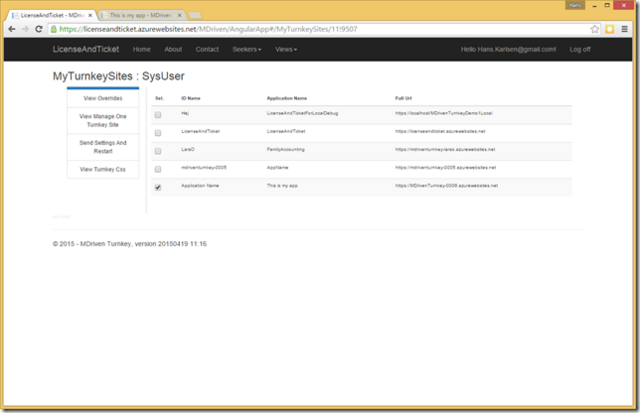Expand the Seekers dropdown
This screenshot has width=640, height=413.
(247, 49)
